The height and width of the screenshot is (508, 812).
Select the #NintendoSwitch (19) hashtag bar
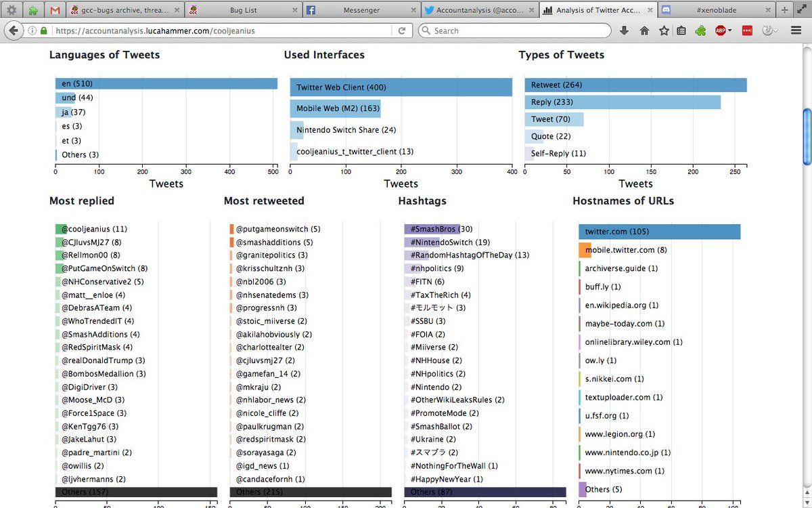[x=422, y=242]
